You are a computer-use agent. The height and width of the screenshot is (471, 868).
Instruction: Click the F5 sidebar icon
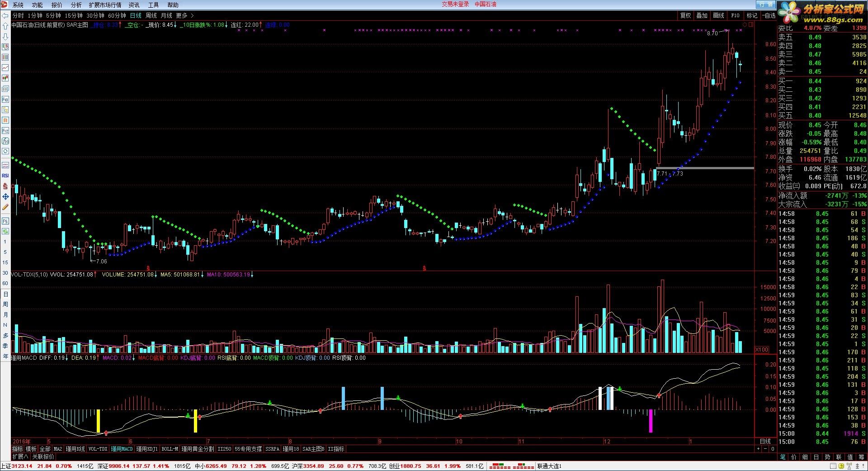pos(5,221)
